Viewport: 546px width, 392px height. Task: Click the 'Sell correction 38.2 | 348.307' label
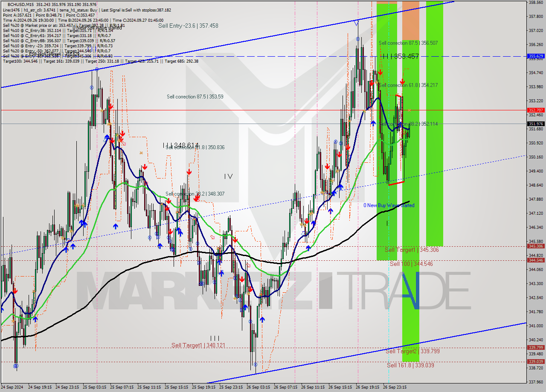pyautogui.click(x=195, y=194)
